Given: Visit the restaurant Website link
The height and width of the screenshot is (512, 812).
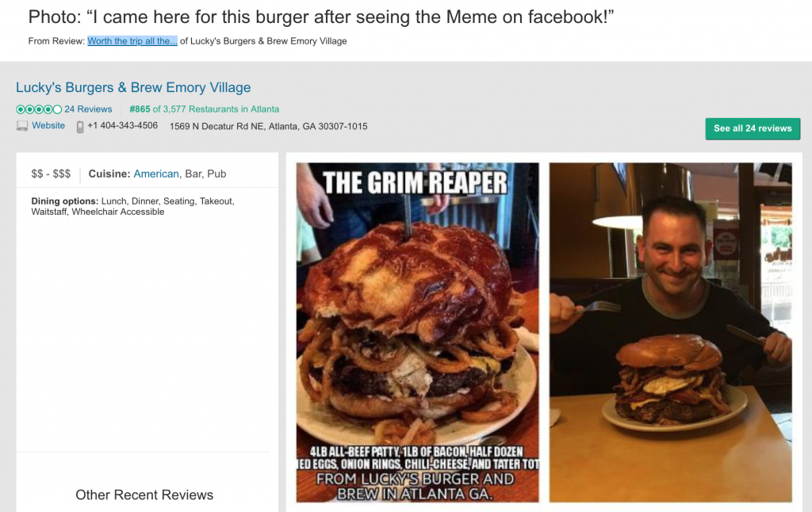Looking at the screenshot, I should tap(48, 125).
